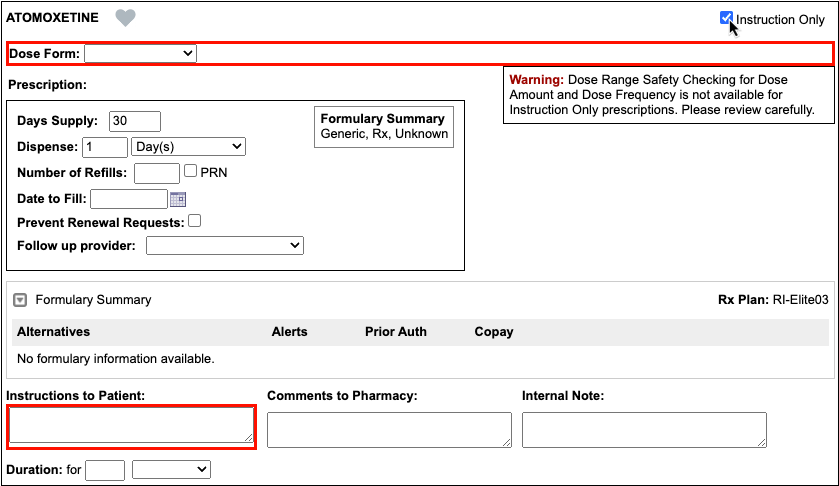Screen dimensions: 839x486
Task: Click the Dispense quantity field
Action: coord(104,147)
